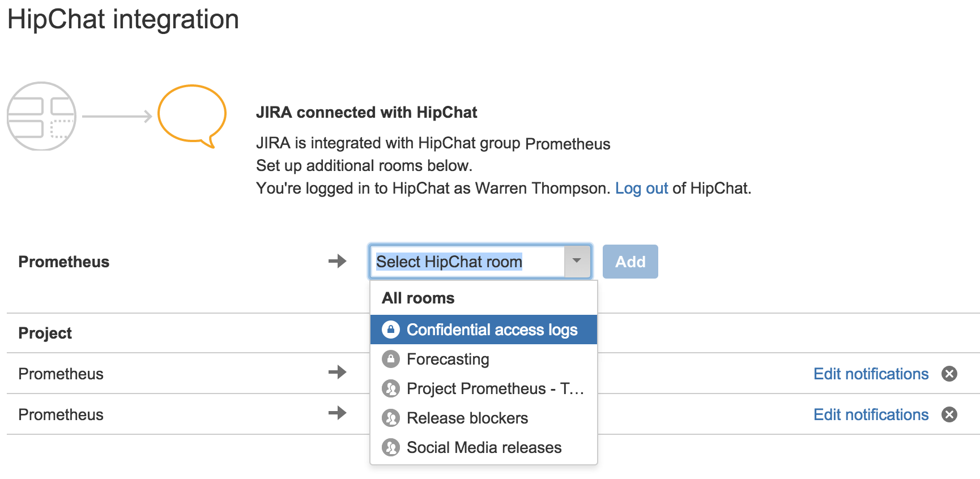Click people icon beside Release blockers
The height and width of the screenshot is (479, 980).
(x=391, y=418)
